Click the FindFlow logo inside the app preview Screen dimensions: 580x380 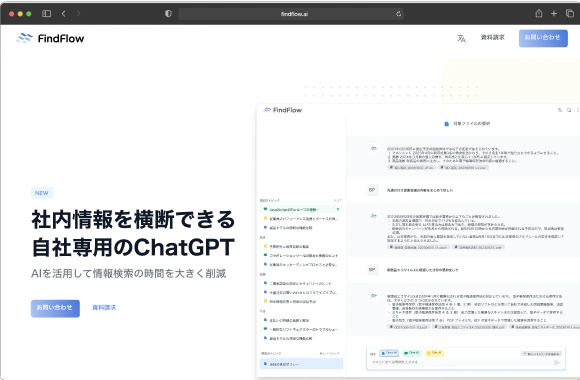pyautogui.click(x=283, y=110)
